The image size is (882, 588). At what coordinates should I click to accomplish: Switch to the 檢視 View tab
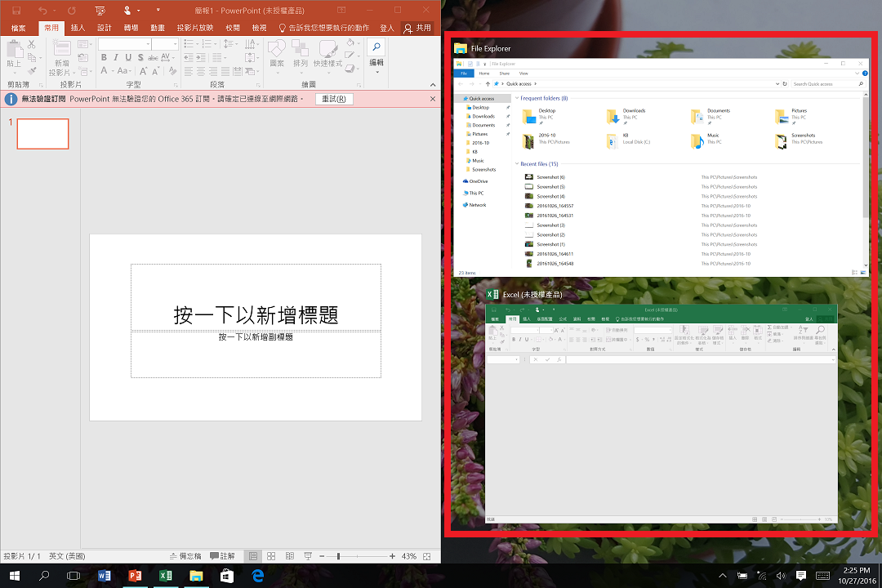click(260, 28)
